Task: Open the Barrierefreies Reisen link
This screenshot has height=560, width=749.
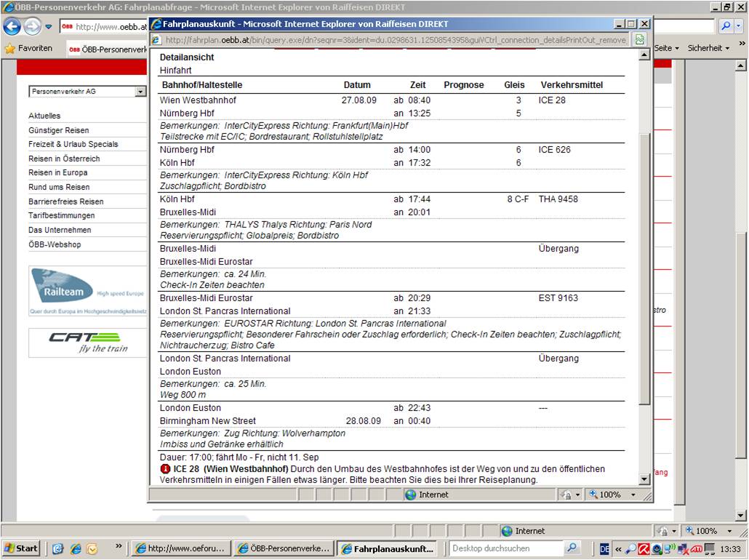Action: click(x=66, y=201)
